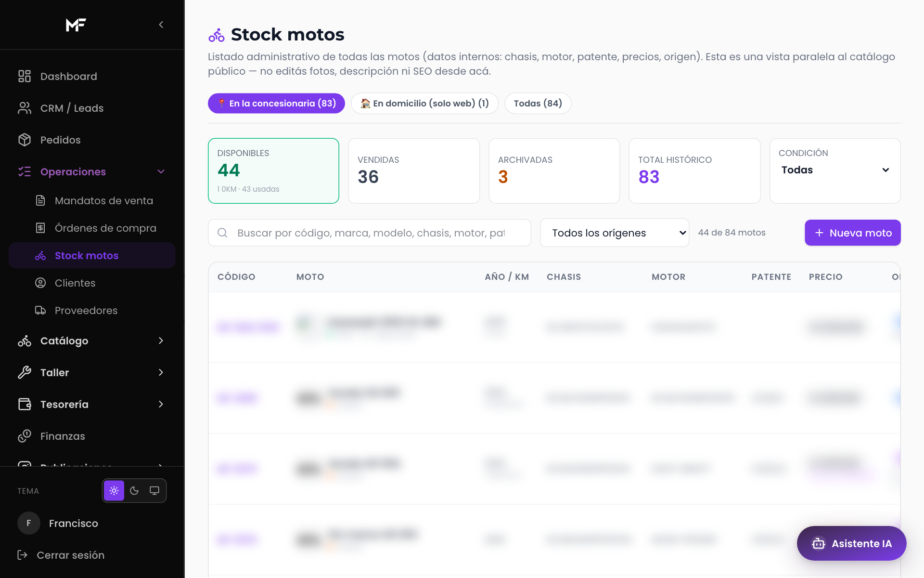Click the Cerrar sesión logout icon
Screen dimensions: 924x578
pyautogui.click(x=23, y=555)
